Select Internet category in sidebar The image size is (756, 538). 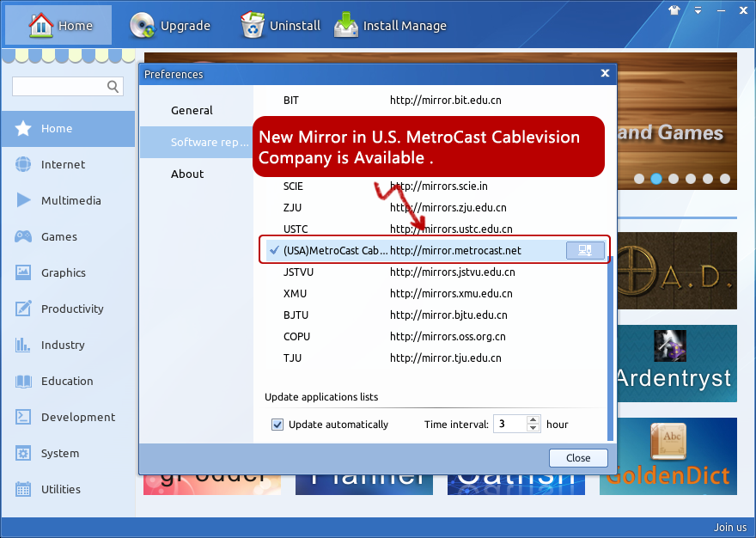[68, 164]
